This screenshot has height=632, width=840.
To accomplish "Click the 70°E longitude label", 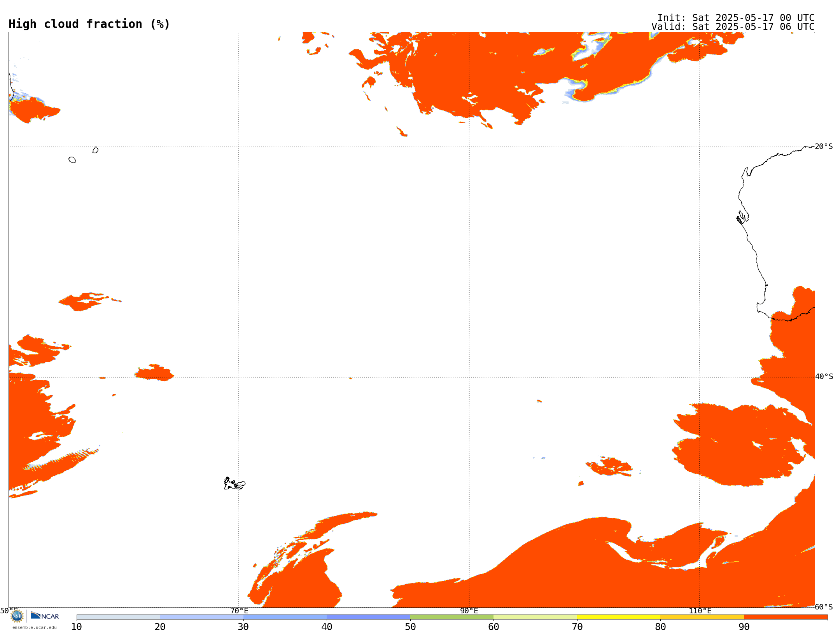I will (x=239, y=611).
